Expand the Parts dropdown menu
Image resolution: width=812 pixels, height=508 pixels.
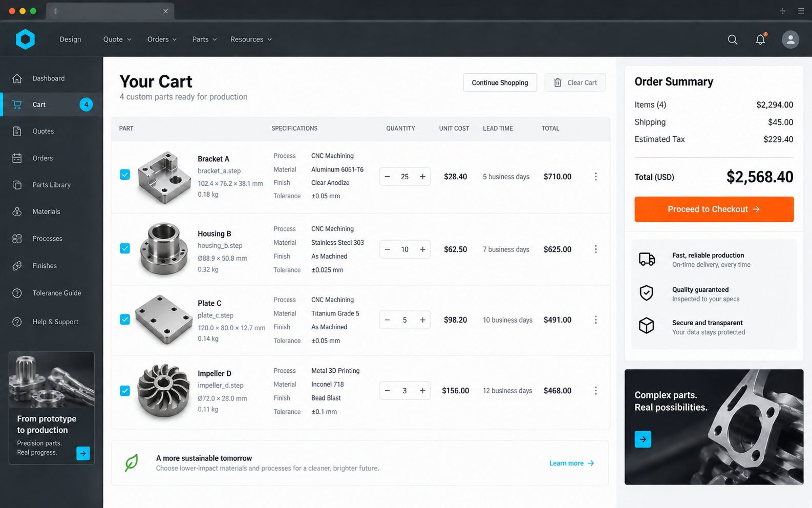click(204, 39)
